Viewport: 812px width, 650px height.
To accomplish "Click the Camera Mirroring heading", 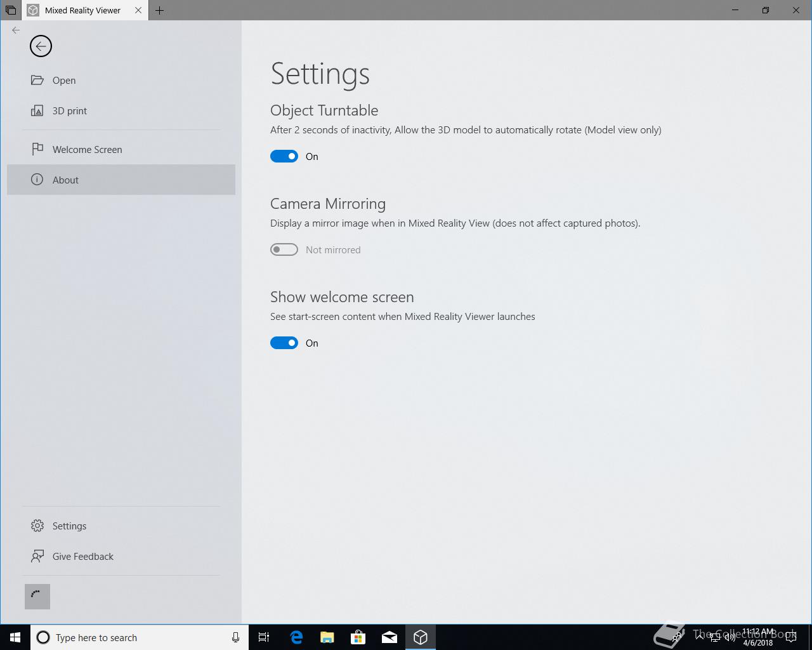I will 328,204.
